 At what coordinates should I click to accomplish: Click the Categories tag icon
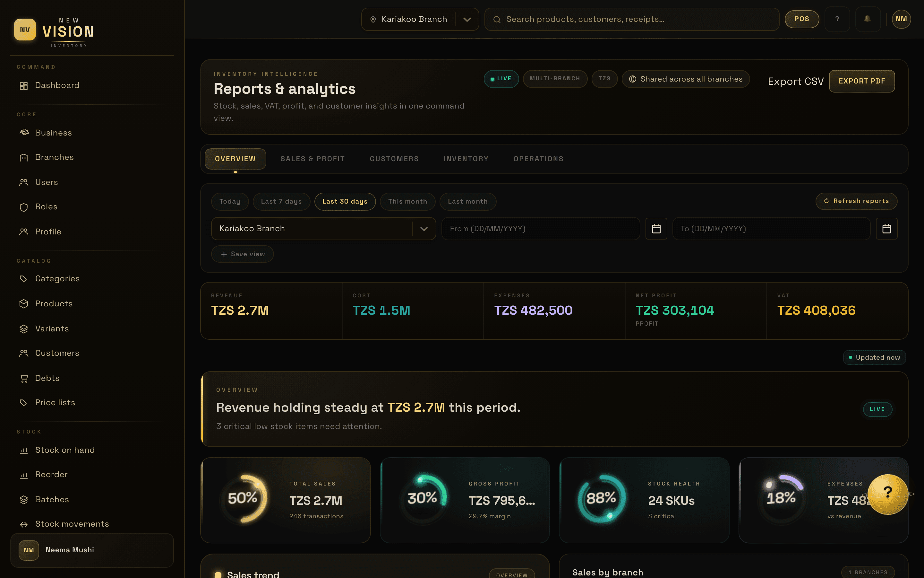point(24,279)
